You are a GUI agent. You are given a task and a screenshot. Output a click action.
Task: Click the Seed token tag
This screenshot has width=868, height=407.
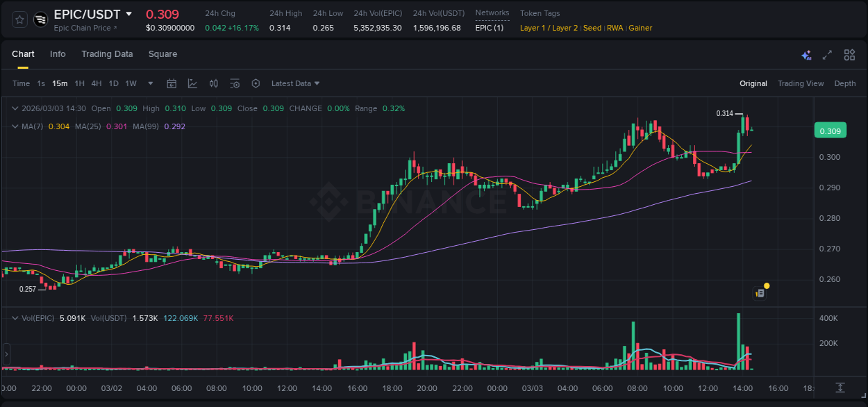coord(592,28)
